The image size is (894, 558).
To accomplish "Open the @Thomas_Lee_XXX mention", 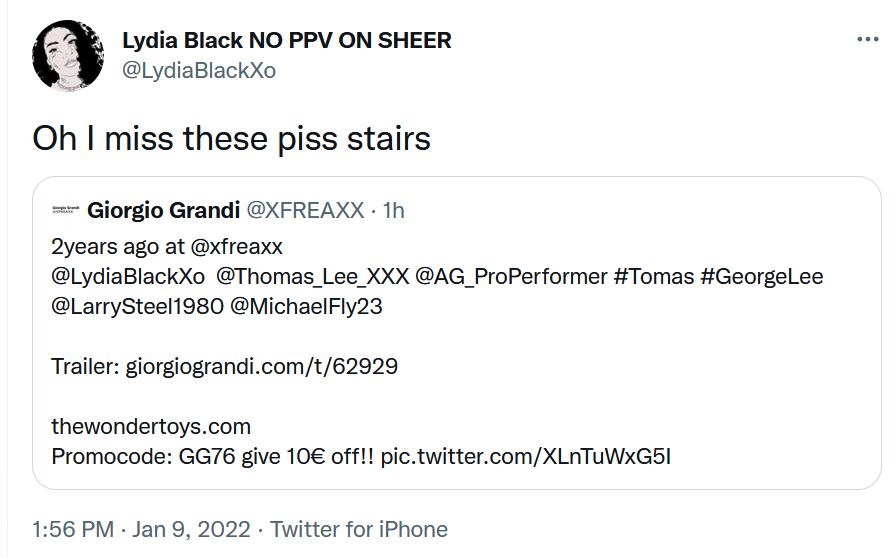I will (x=304, y=277).
